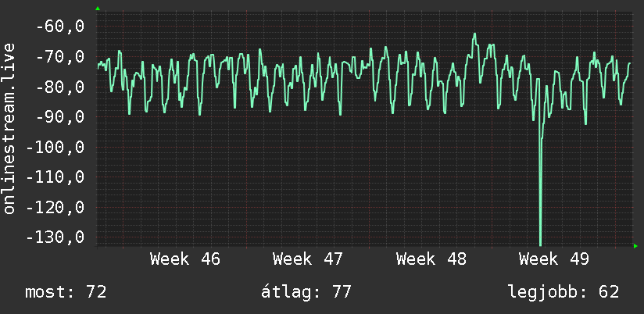Click the 'Week 47' x-axis label
644x314 pixels.
(308, 259)
